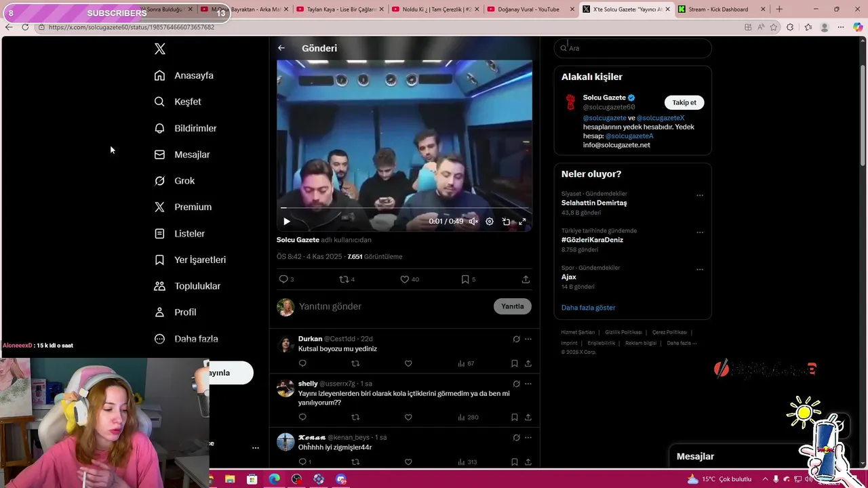This screenshot has width=868, height=488.
Task: Open Grok from the sidebar
Action: [174, 181]
